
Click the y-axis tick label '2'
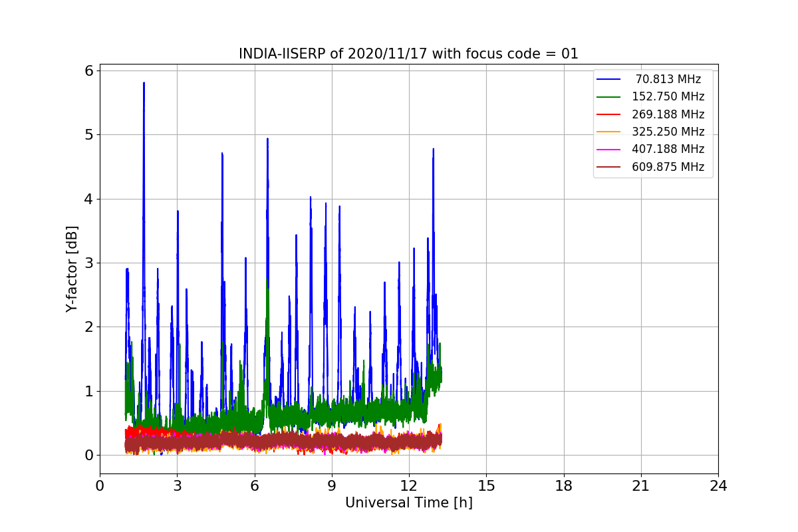click(x=88, y=327)
